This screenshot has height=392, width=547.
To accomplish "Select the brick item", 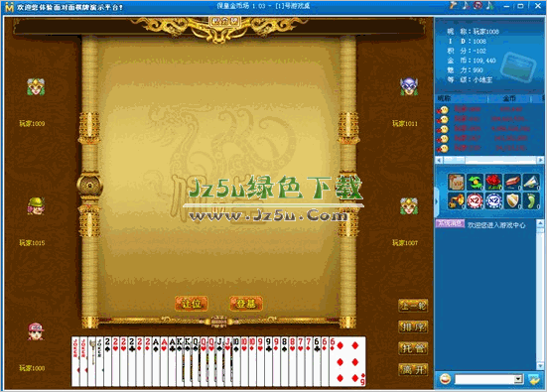I will tap(512, 182).
